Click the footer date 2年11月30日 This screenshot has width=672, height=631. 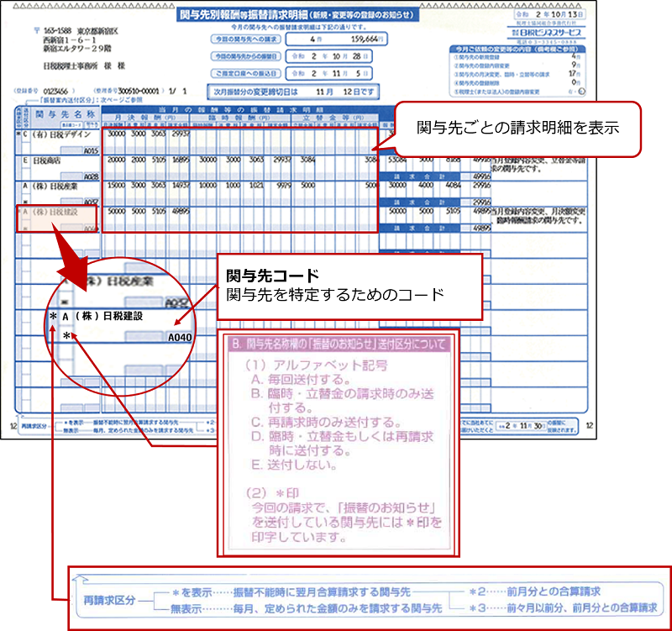point(522,426)
